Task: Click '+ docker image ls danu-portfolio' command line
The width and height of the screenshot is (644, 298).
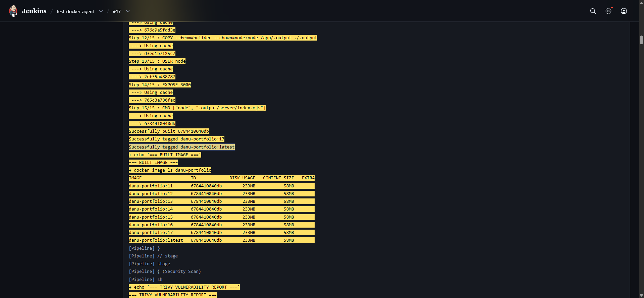Action: [x=170, y=170]
